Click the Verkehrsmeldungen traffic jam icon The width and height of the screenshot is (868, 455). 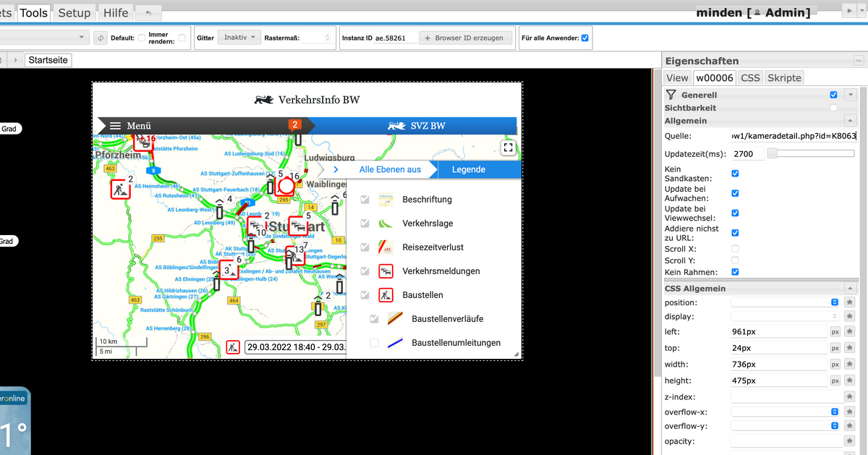pyautogui.click(x=386, y=271)
